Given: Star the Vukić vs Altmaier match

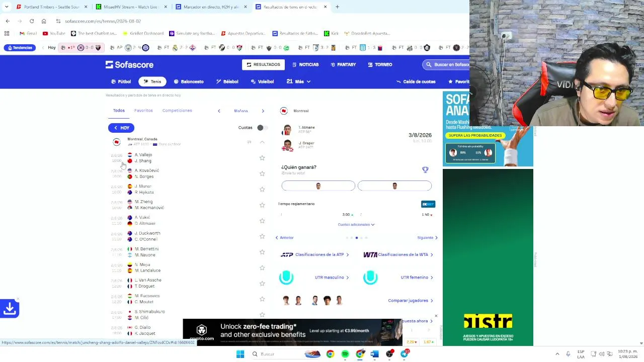Looking at the screenshot, I should pyautogui.click(x=262, y=220).
